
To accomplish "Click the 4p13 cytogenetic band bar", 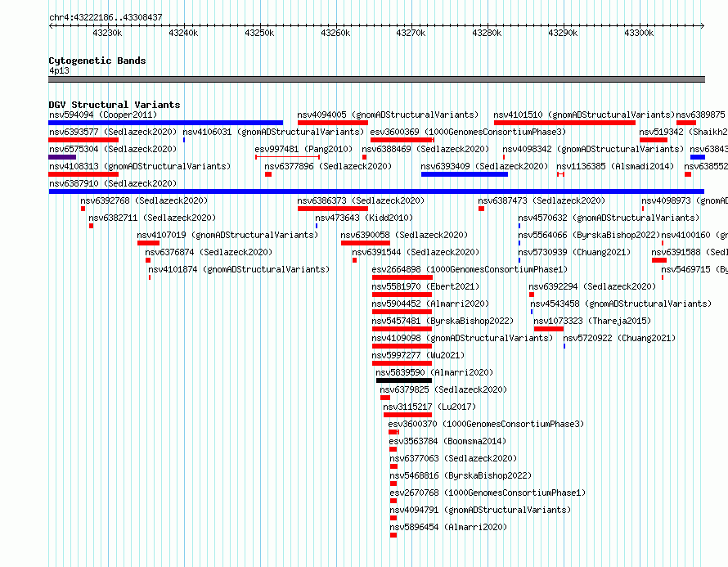I will [376, 79].
